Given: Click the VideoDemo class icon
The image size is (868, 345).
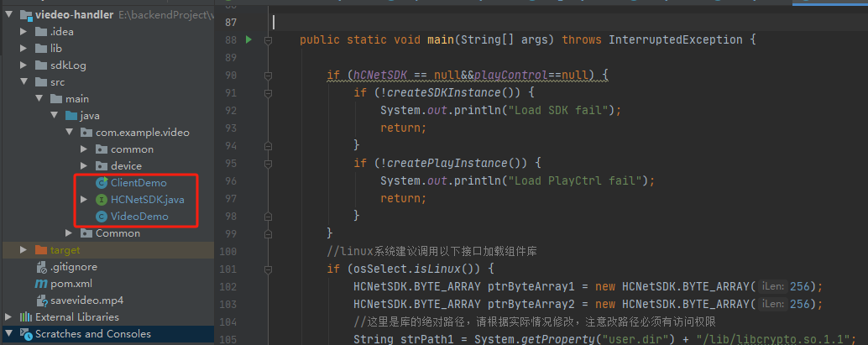Looking at the screenshot, I should [x=102, y=217].
